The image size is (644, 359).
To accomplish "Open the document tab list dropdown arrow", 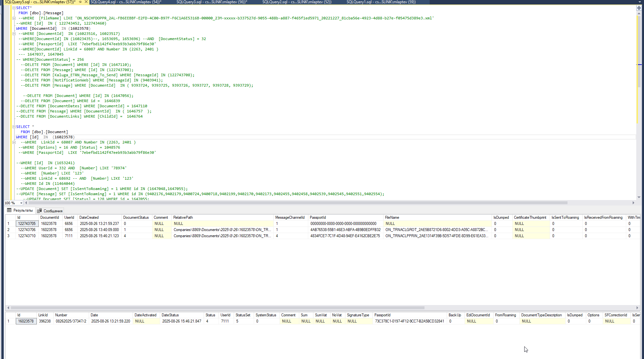I will click(639, 2).
